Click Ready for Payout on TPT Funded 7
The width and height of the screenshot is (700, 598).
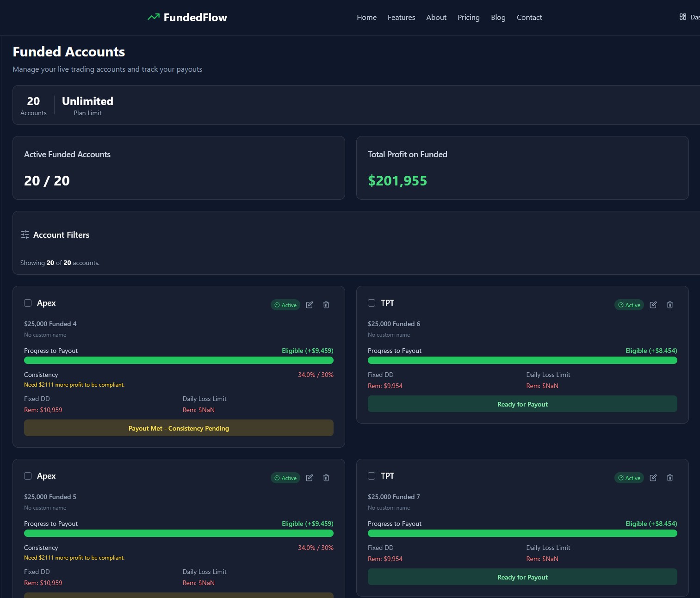pos(522,577)
